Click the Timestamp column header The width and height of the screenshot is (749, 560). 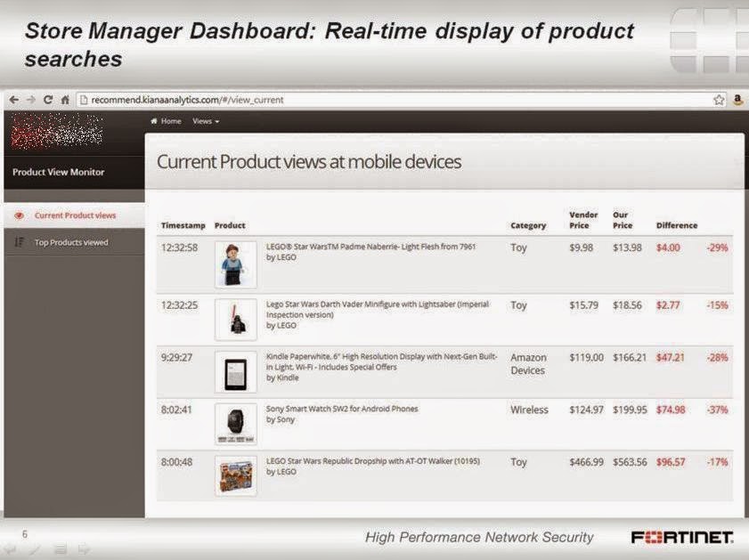(x=183, y=225)
